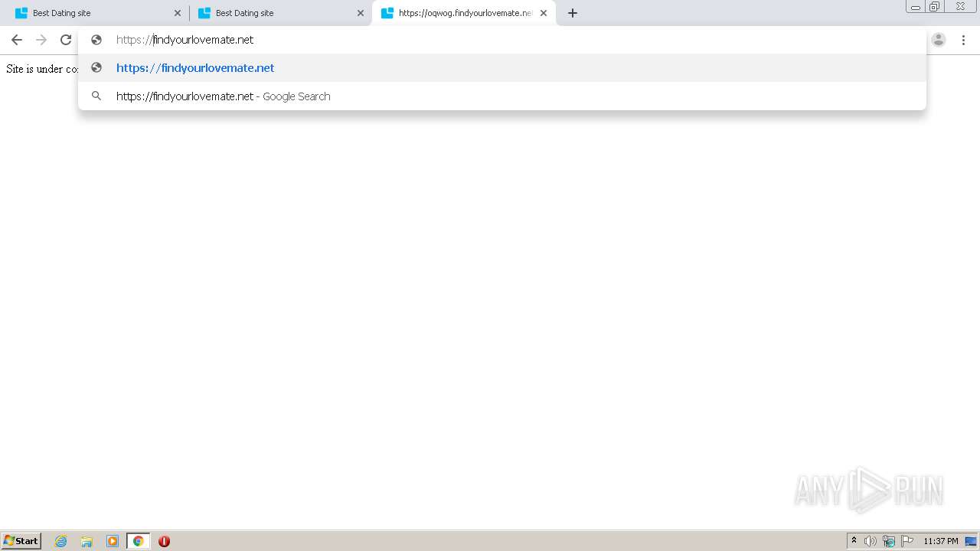Viewport: 980px width, 551px height.
Task: Minimize the Chrome window
Action: click(x=916, y=7)
